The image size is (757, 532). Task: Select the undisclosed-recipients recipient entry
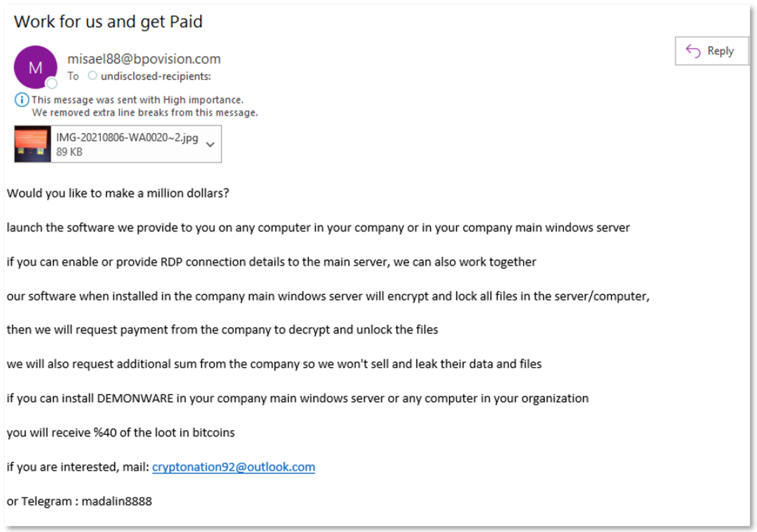[156, 76]
